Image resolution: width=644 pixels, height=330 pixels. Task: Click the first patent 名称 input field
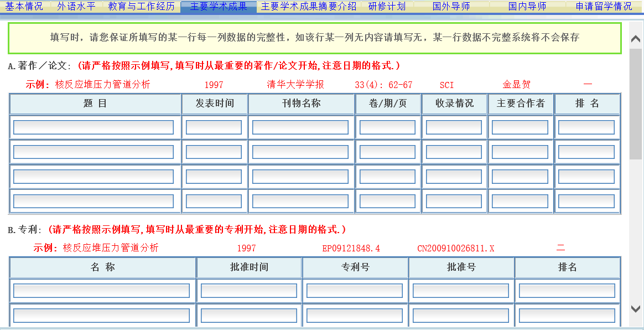[x=102, y=290]
